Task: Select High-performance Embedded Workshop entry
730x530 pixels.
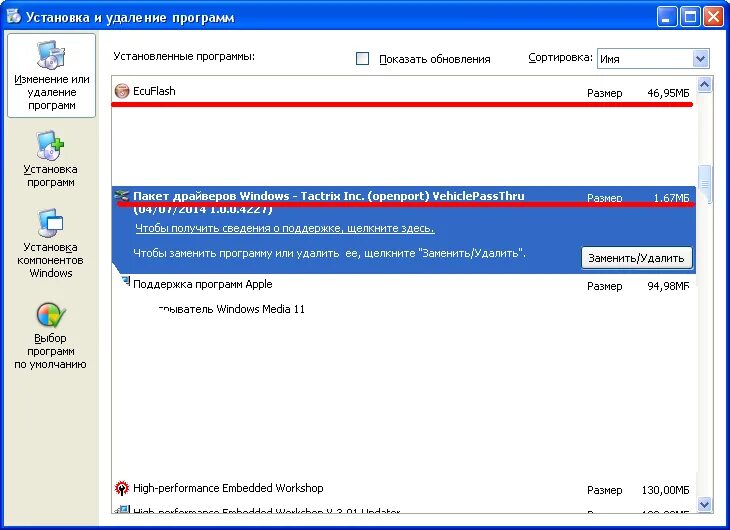Action: coord(228,488)
